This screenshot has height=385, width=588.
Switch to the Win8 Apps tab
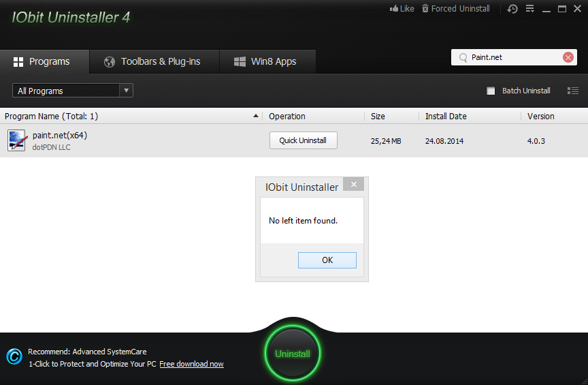pos(267,61)
